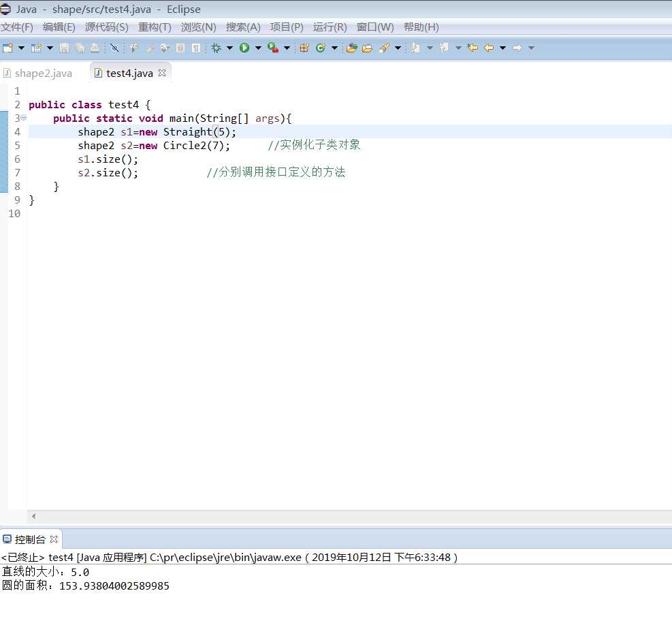Click the Forward navigation arrow icon
This screenshot has width=672, height=625.
click(517, 48)
